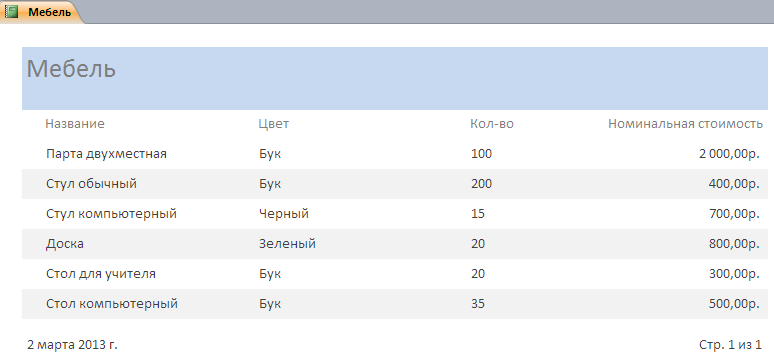774x364 pixels.
Task: Click the price 2 000,00р.
Action: [729, 154]
